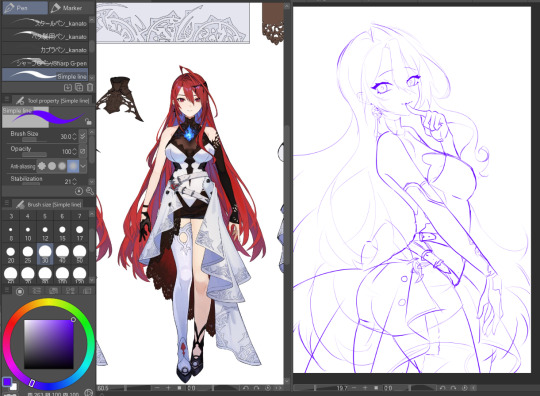Screen dimensions: 540x396
Task: Toggle the sub tool lock icon
Action: (x=89, y=121)
